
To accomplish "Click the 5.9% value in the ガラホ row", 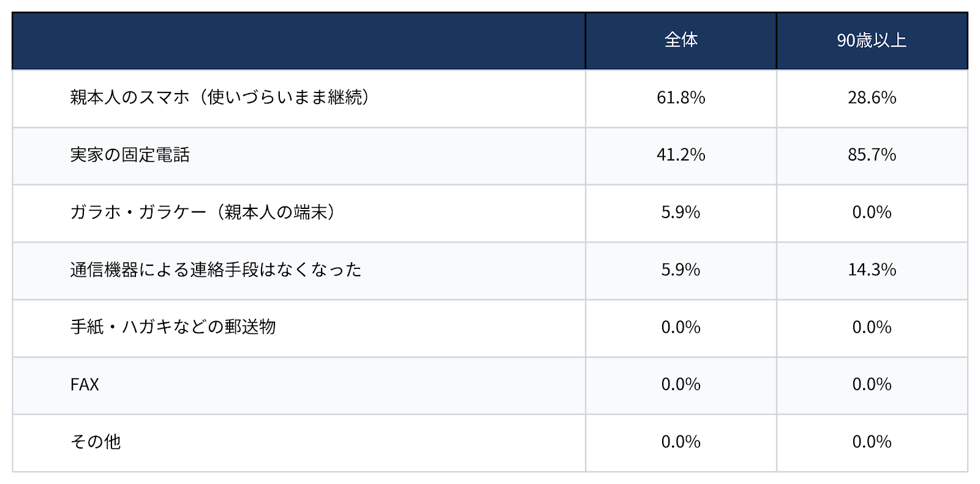I will 680,212.
